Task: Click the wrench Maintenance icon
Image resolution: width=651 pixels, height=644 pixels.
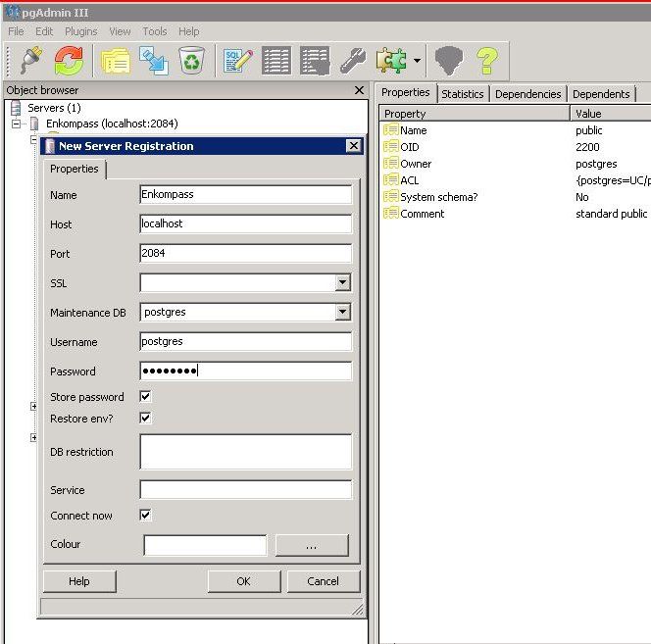Action: 352,62
